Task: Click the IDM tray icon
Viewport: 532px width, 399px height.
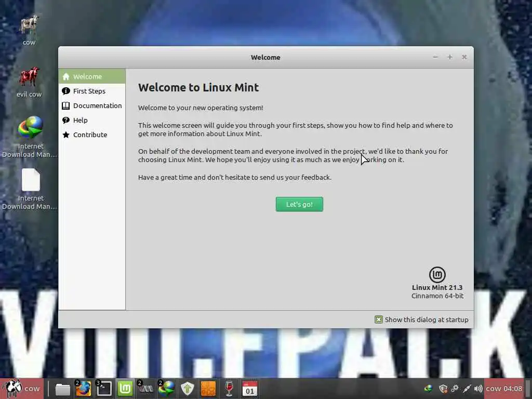Action: tap(429, 389)
